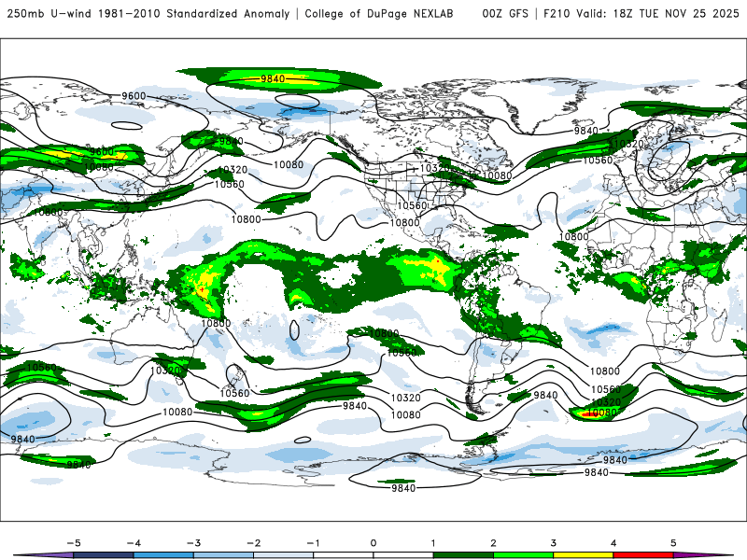747x560 pixels.
Task: Click the '-2' colorbar label
Action: pos(253,543)
